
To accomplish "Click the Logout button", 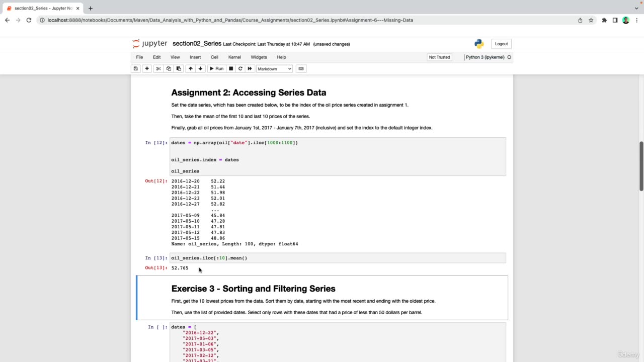I will (501, 44).
